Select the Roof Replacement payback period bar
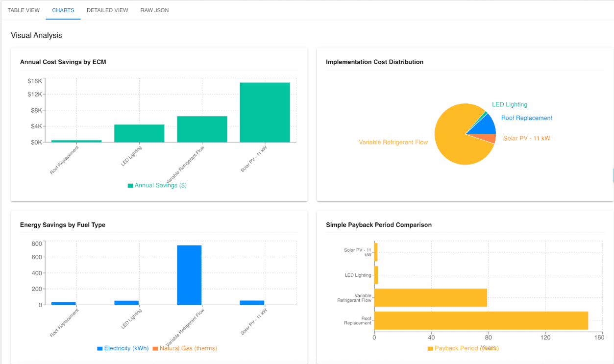 point(480,320)
